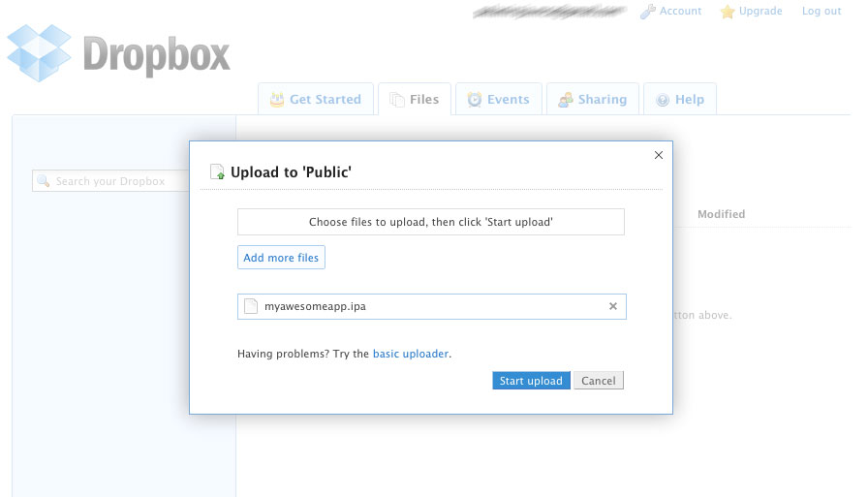Screen dimensions: 868x497
Task: Click the search magnifier icon
Action: (44, 181)
